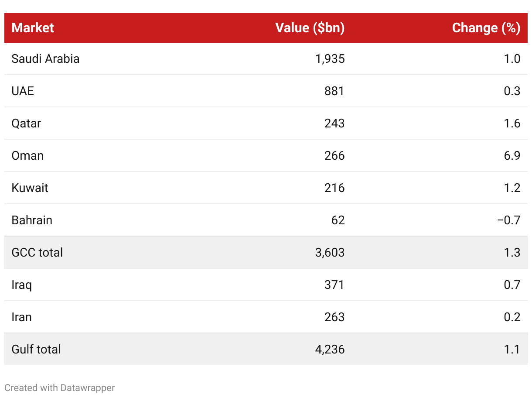This screenshot has height=398, width=532.
Task: Open the Created with Datawrapper link
Action: tap(60, 388)
